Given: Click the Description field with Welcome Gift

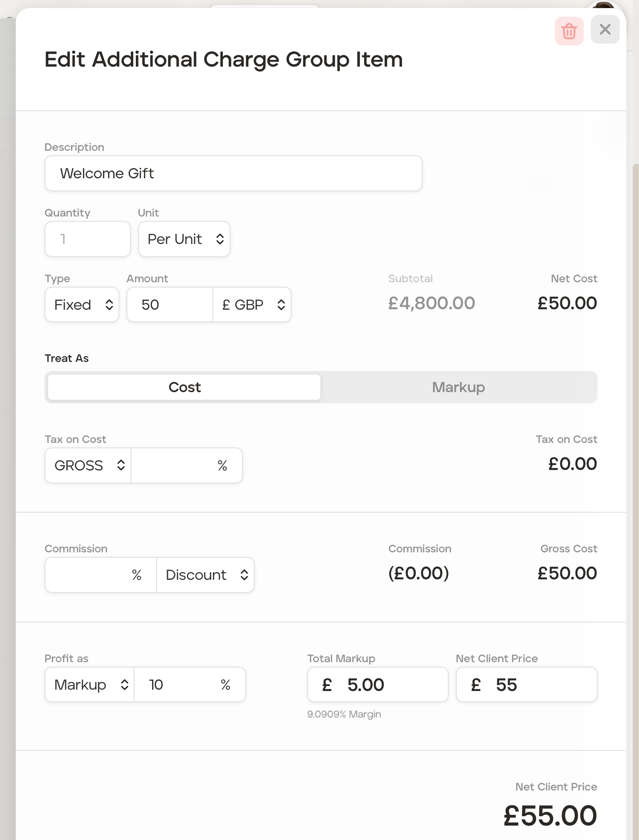Looking at the screenshot, I should [x=233, y=173].
